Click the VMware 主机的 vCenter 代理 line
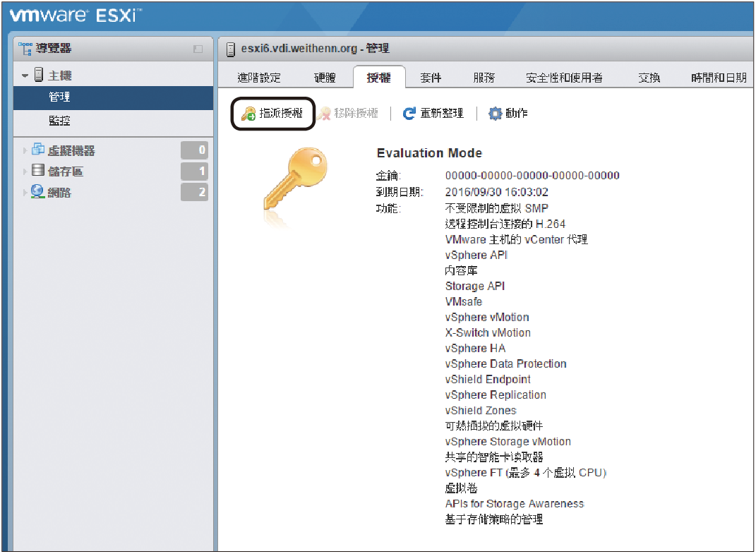 (517, 239)
